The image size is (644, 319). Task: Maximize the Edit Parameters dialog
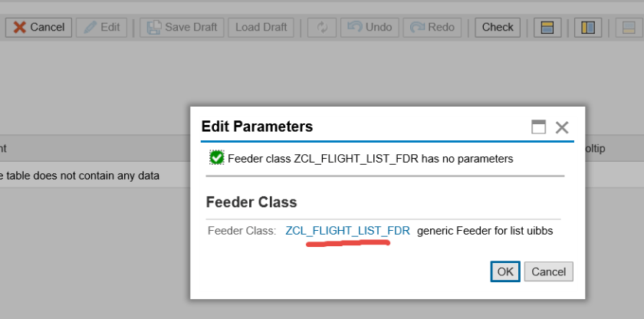coord(539,127)
